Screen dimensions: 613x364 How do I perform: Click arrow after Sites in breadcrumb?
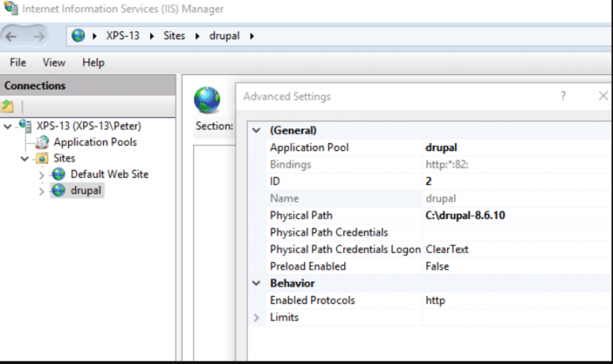point(197,37)
